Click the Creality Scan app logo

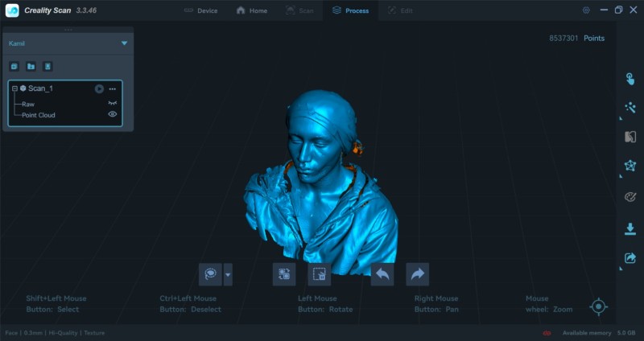12,10
